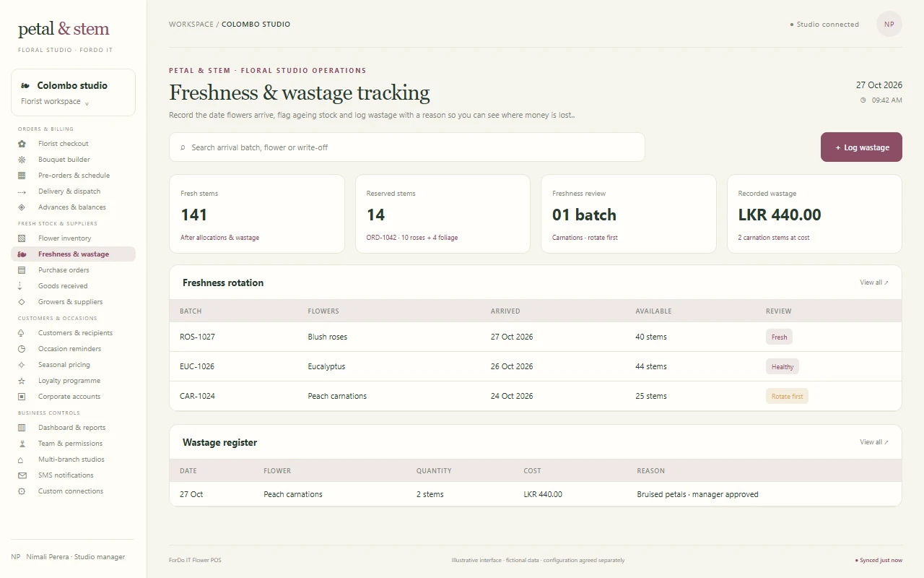Click the Recorded wastage LKR 440.00 card
This screenshot has height=578, width=924.
coord(814,214)
